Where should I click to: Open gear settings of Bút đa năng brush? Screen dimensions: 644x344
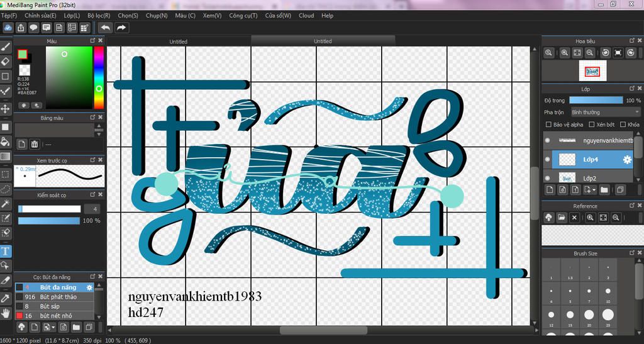[x=89, y=288]
